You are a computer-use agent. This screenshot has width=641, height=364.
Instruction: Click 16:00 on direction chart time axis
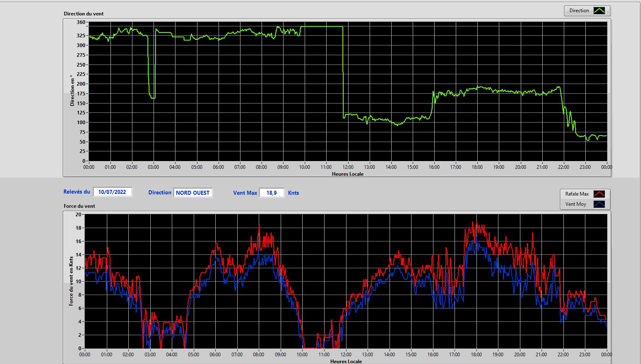pyautogui.click(x=434, y=167)
